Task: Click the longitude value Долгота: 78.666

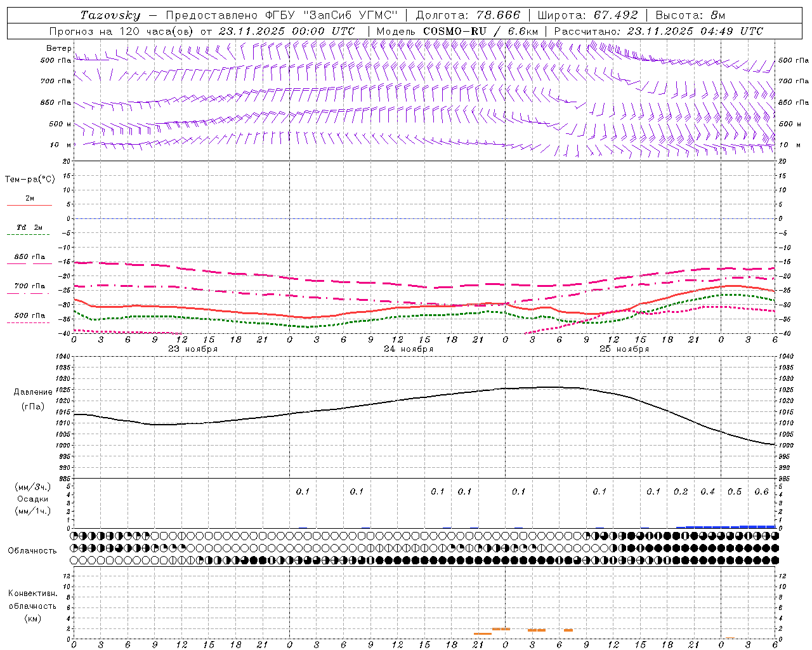Action: click(468, 15)
